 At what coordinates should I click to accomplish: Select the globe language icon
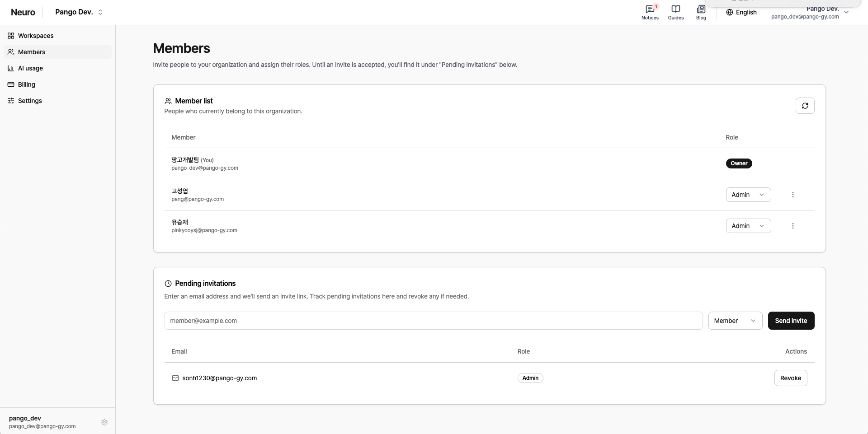(x=729, y=12)
